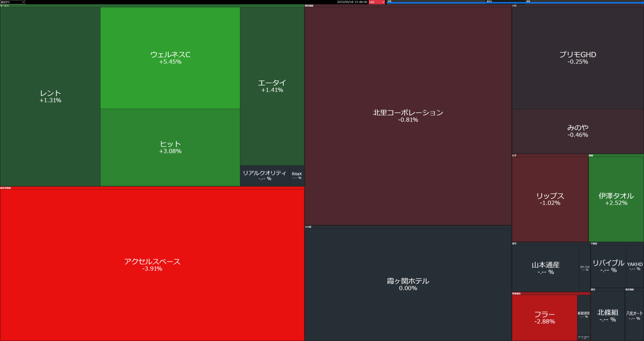Image resolution: width=644 pixels, height=341 pixels.
Task: Click the 繊維 sector header
Action: tap(616, 155)
